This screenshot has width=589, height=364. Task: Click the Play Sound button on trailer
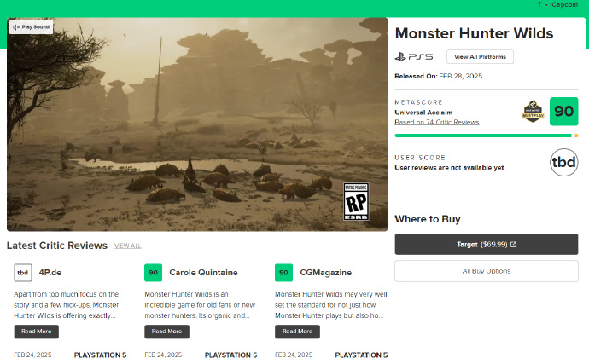pos(32,27)
